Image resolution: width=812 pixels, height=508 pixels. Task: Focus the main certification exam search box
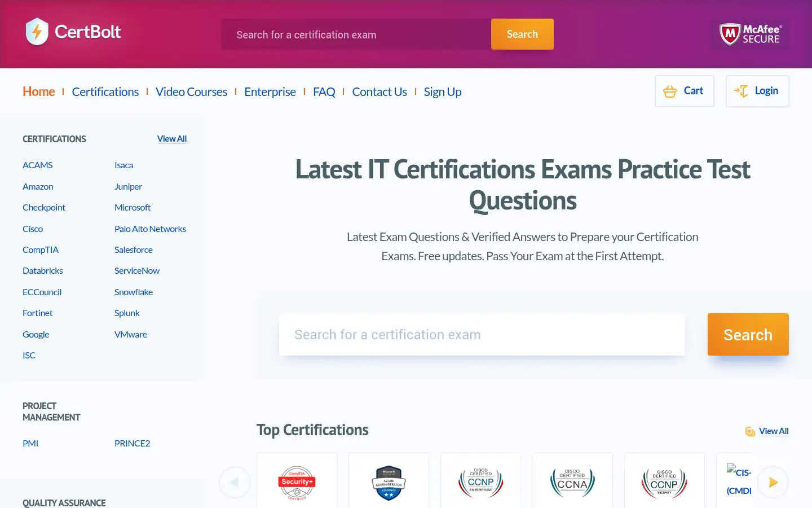click(x=482, y=335)
